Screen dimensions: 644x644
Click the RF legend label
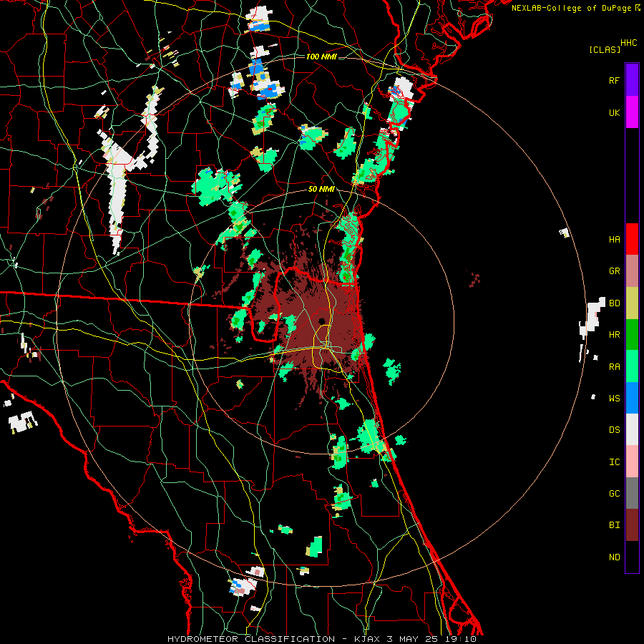(614, 80)
